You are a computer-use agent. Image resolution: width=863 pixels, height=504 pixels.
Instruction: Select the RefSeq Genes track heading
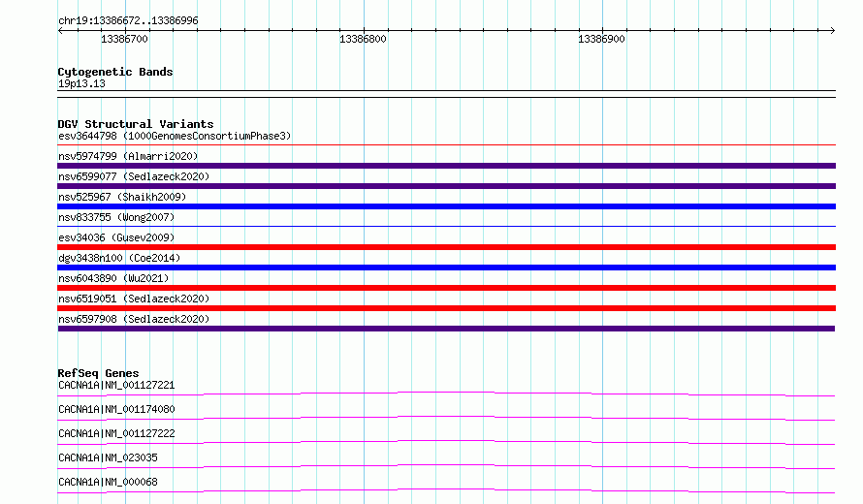98,373
